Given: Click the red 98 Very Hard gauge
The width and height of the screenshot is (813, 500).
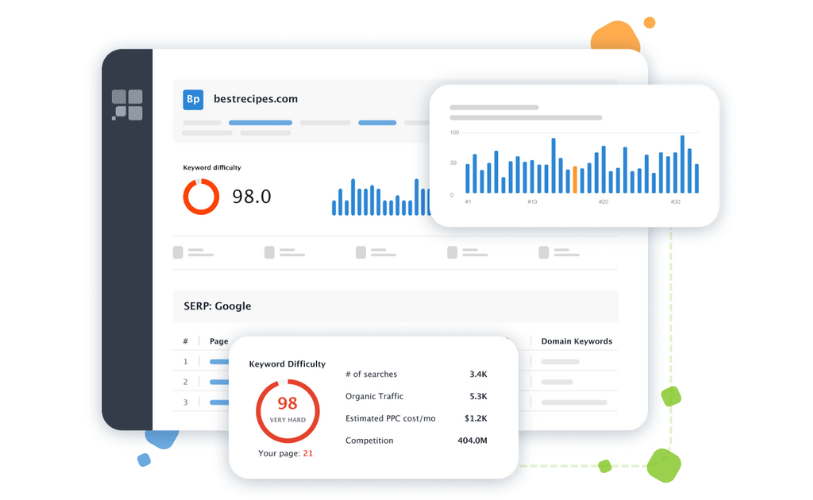Looking at the screenshot, I should (x=288, y=411).
